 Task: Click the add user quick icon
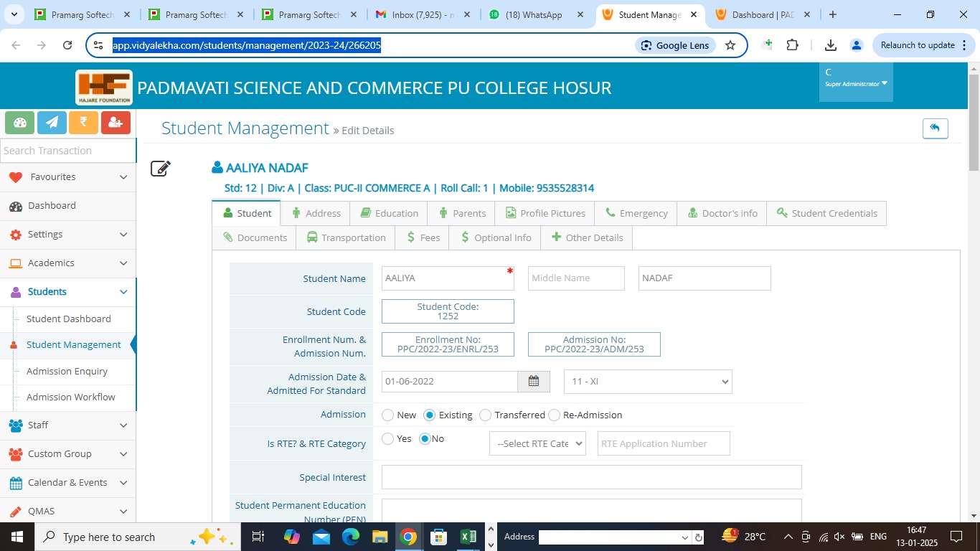pos(116,123)
